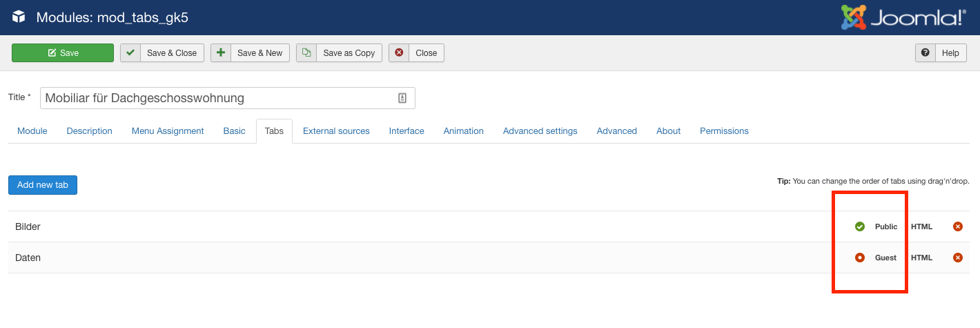Toggle the green published status of Bilder
Screen dimensions: 980x328
860,226
